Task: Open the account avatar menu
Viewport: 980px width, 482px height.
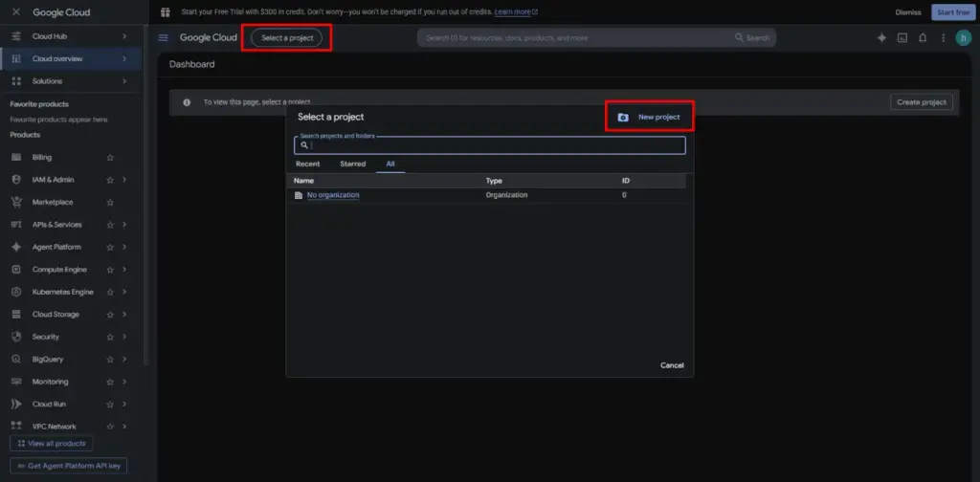Action: pos(963,38)
